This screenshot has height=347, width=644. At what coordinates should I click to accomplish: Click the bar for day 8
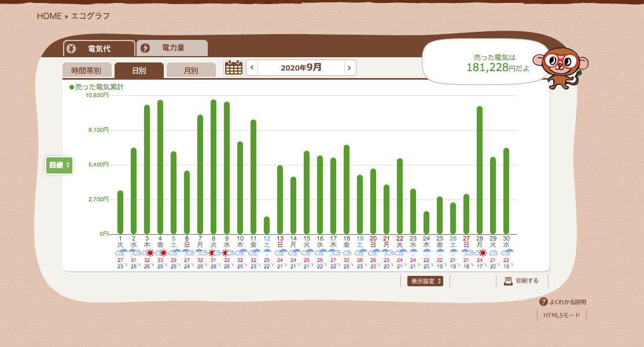214,167
